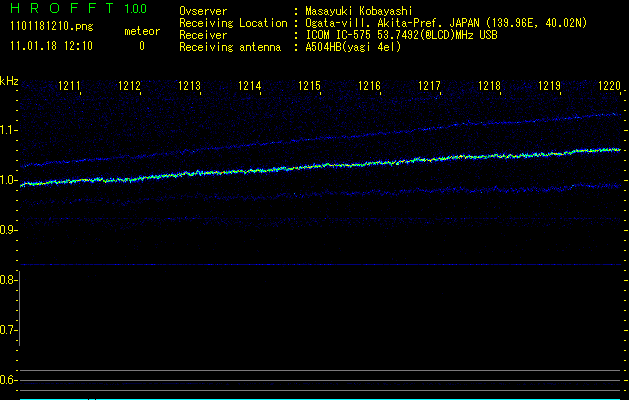
Task: Click the 0.8 kHz frequency label
Action: coord(9,280)
